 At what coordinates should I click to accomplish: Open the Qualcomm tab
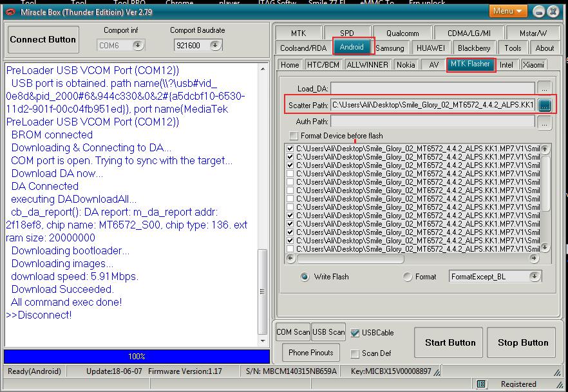[402, 33]
